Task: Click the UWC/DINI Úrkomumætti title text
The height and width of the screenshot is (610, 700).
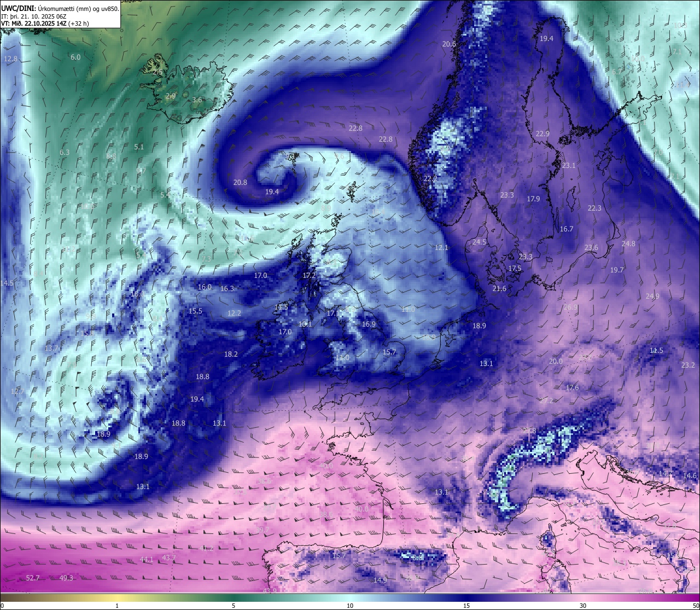Action: coord(60,9)
